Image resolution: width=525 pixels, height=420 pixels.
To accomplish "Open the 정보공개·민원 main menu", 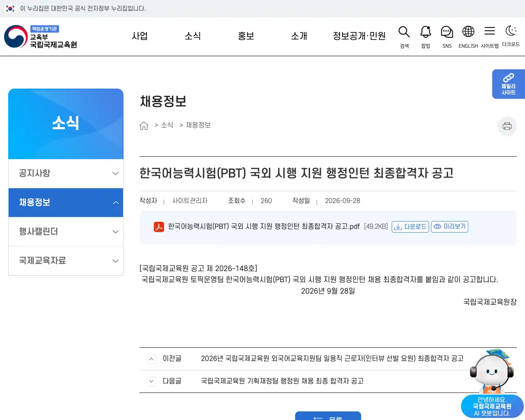I will [359, 36].
